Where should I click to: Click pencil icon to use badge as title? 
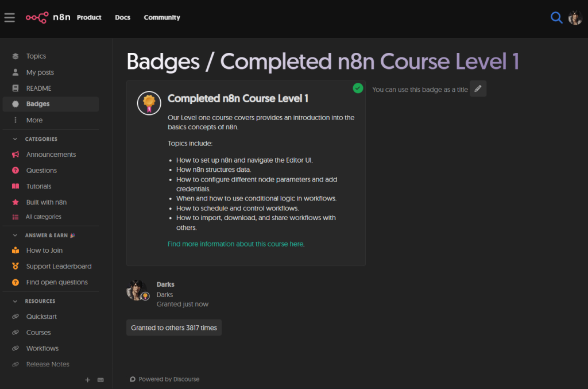click(478, 89)
